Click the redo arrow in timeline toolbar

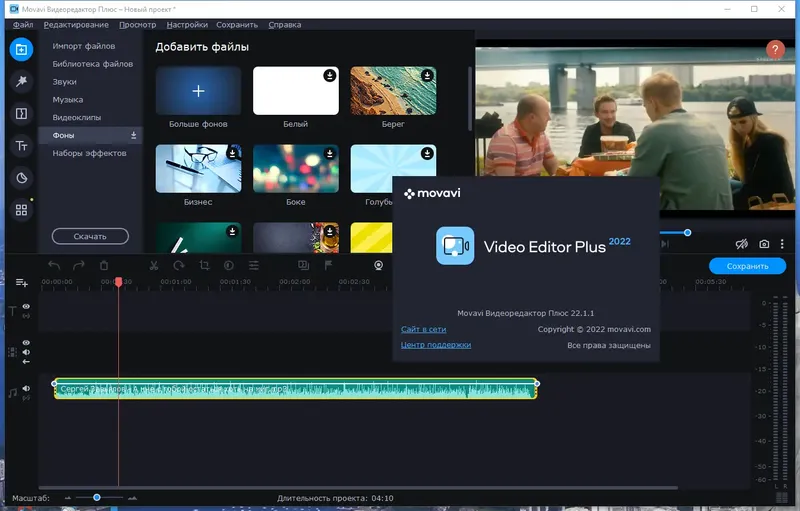(x=79, y=265)
